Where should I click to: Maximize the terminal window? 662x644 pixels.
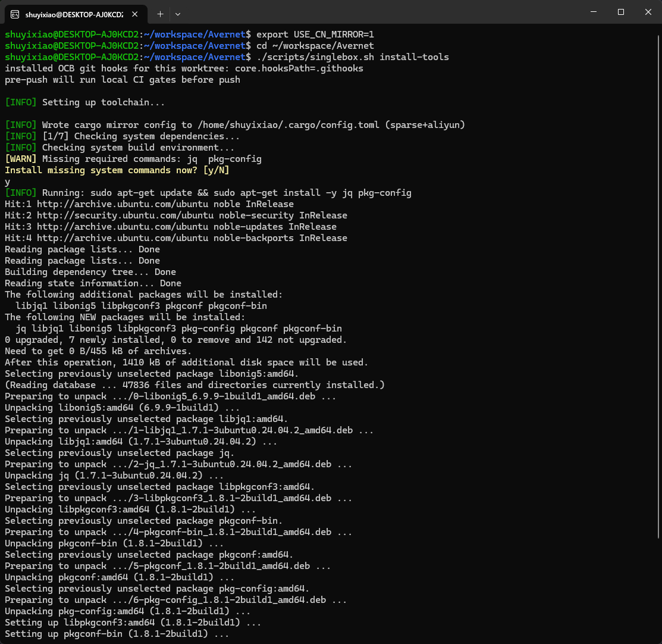[x=620, y=12]
